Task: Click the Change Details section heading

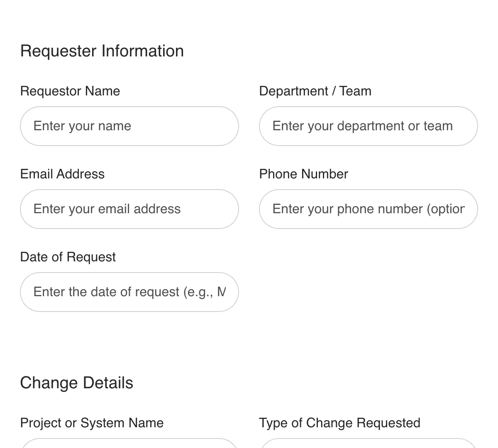Action: [x=76, y=383]
